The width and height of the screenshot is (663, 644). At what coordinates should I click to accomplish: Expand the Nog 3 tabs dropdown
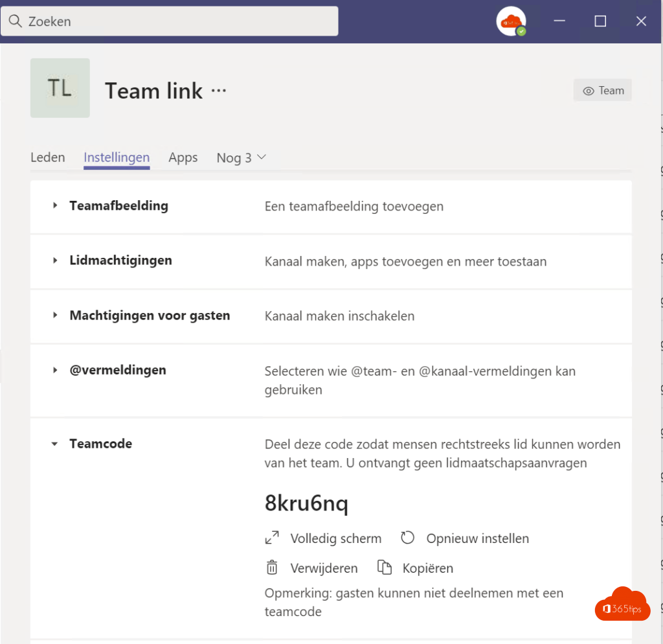(242, 158)
